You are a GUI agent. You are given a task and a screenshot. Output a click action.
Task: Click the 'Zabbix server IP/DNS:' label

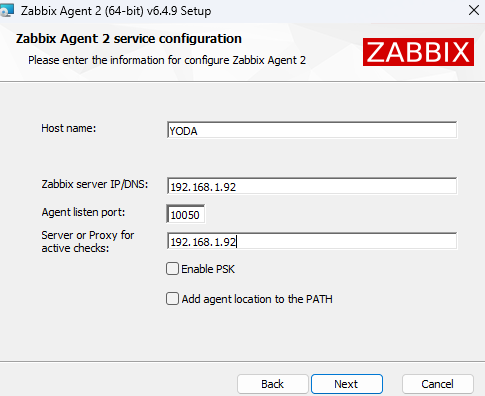(95, 184)
